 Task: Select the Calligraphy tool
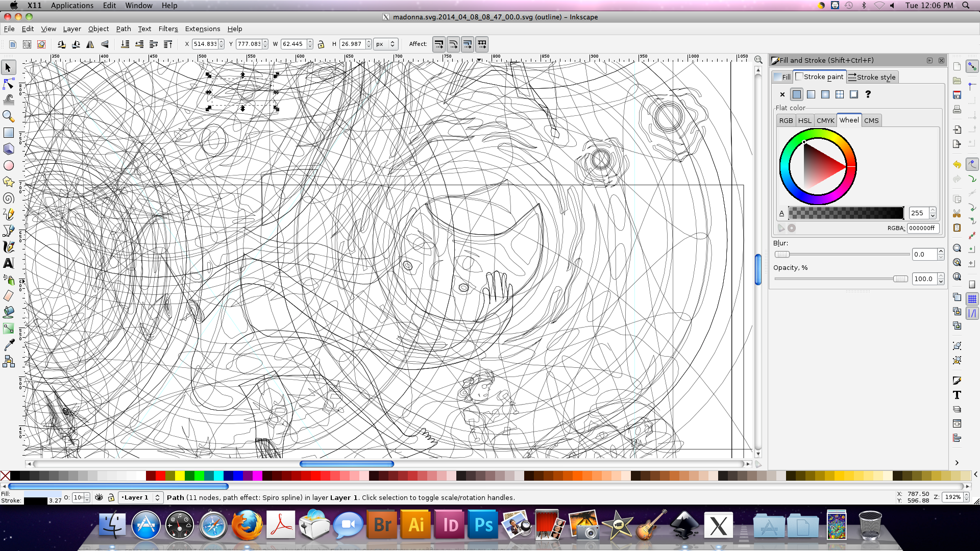click(9, 247)
